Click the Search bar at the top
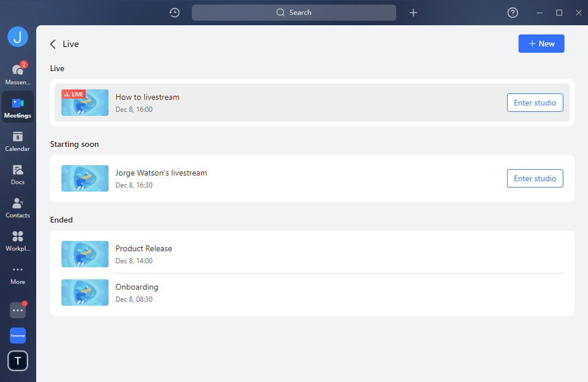 [293, 12]
